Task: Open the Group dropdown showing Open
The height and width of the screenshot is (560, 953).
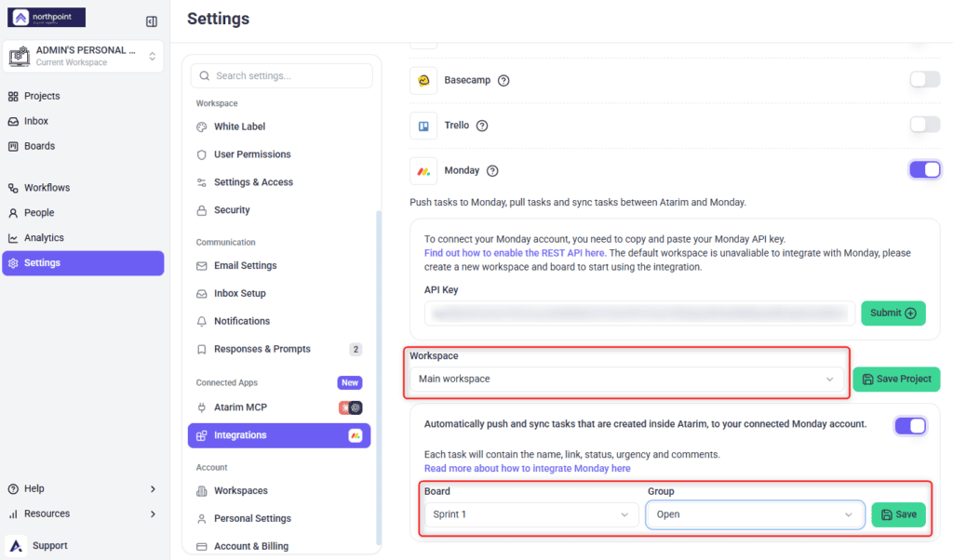Action: [x=755, y=514]
